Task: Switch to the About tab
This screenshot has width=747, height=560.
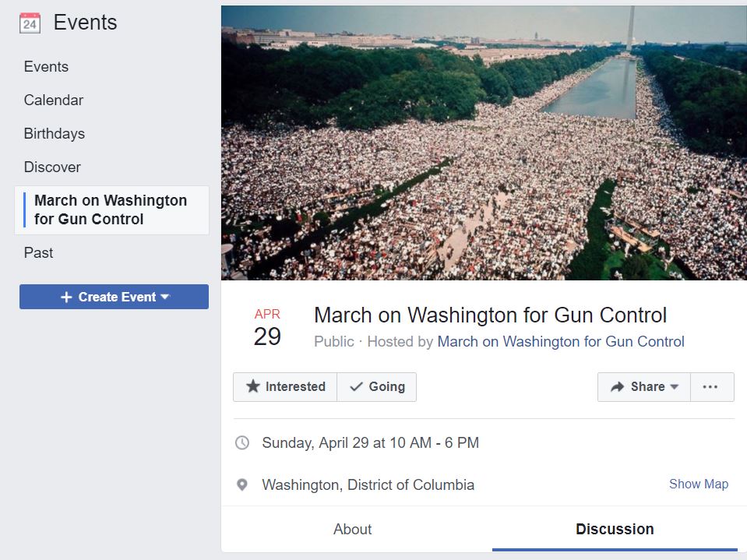Action: coord(352,529)
